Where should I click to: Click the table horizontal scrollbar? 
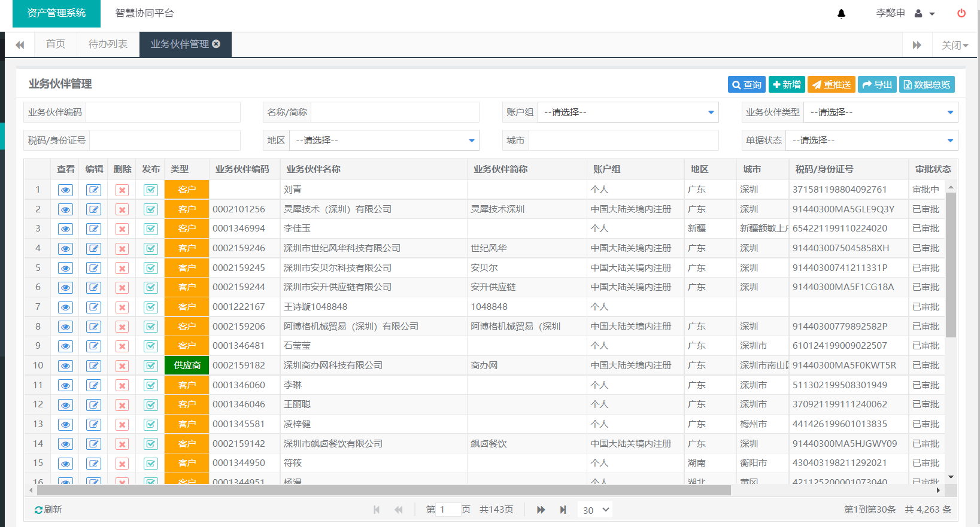tap(384, 491)
